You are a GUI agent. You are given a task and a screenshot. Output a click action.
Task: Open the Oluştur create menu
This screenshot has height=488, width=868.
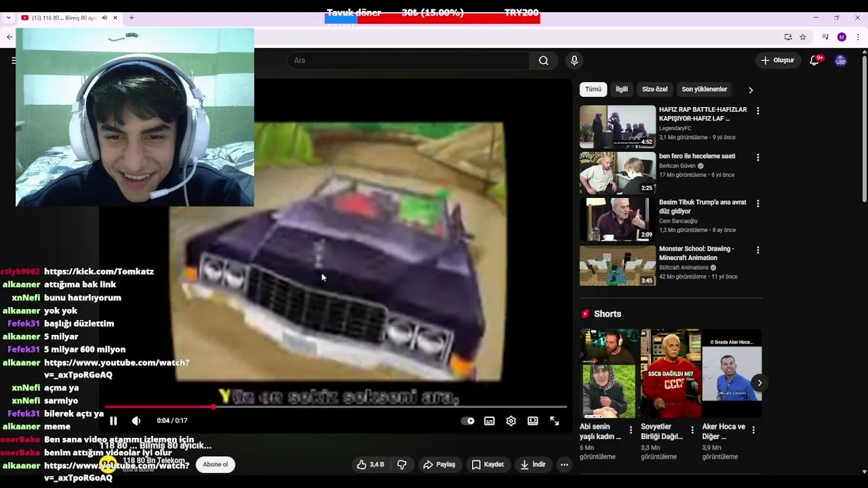click(x=777, y=60)
